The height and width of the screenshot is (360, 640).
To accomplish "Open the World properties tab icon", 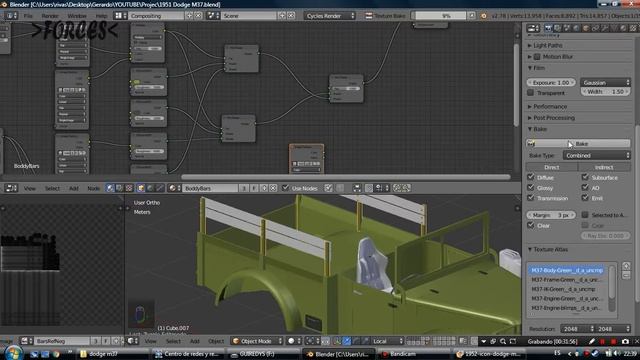I will pyautogui.click(x=576, y=28).
